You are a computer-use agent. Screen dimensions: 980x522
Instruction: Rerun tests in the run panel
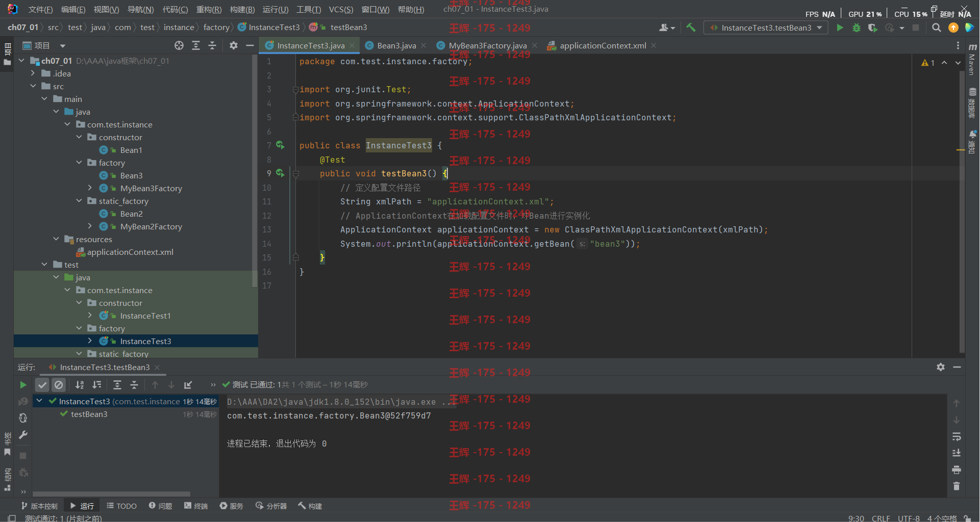[23, 385]
